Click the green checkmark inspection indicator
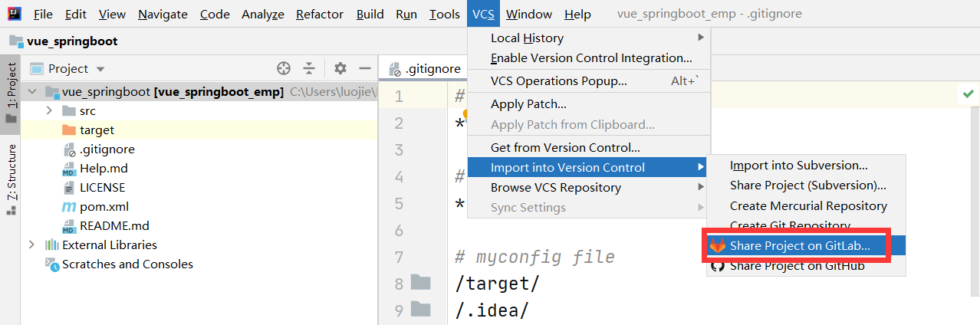Image resolution: width=980 pixels, height=325 pixels. click(968, 93)
